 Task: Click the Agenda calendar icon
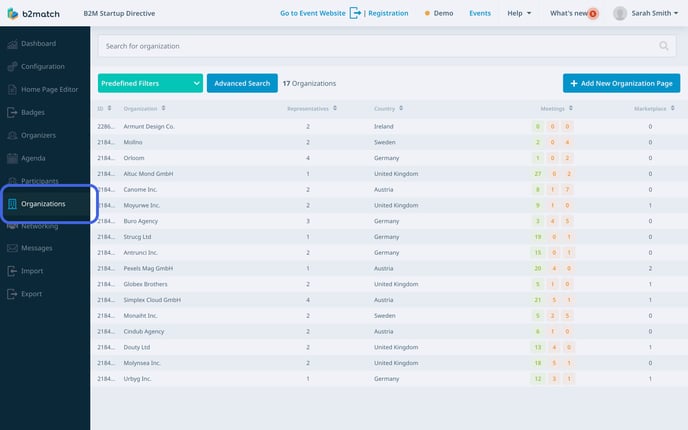pos(12,158)
